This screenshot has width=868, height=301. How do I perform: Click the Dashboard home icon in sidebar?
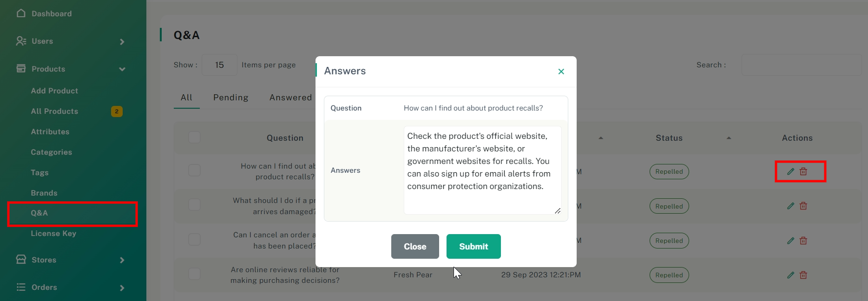21,13
